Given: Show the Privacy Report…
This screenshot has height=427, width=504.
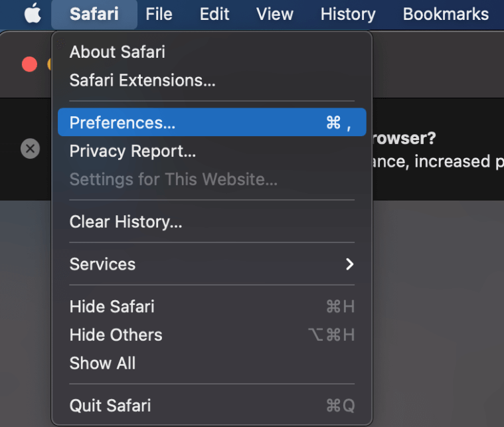Looking at the screenshot, I should (x=133, y=151).
